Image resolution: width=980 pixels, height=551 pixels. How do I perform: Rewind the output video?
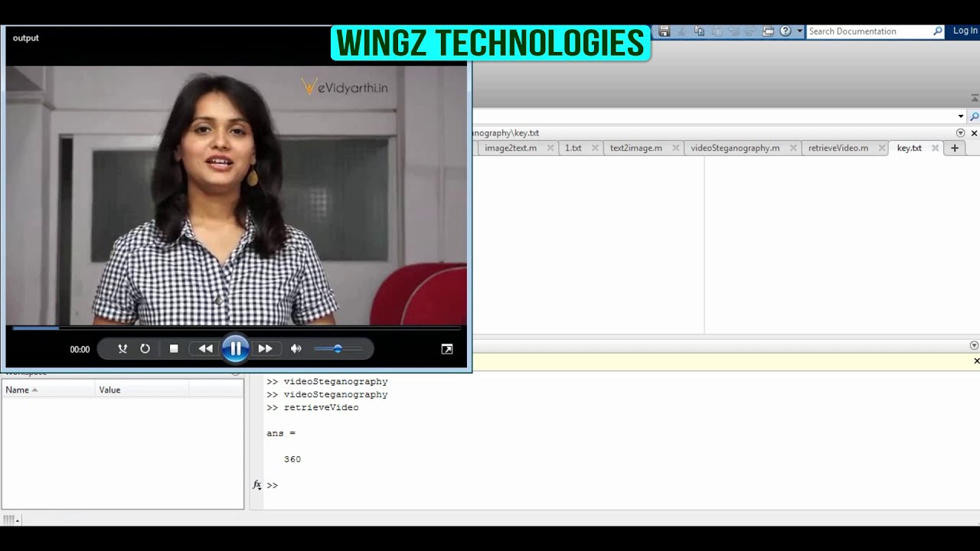(205, 349)
